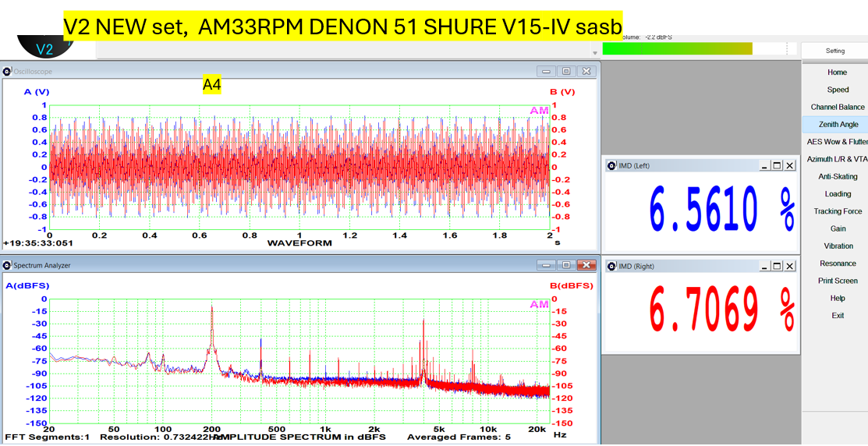Select Gain in the sidebar

[x=838, y=228]
